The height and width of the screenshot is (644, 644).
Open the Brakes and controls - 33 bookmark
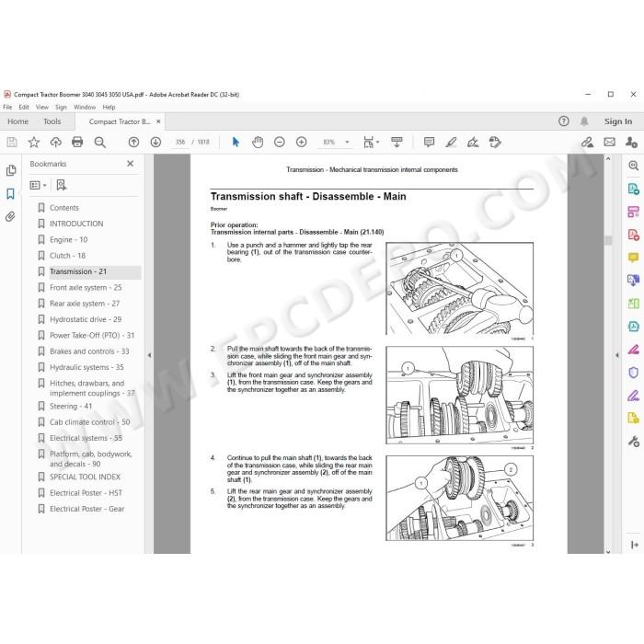coord(89,351)
